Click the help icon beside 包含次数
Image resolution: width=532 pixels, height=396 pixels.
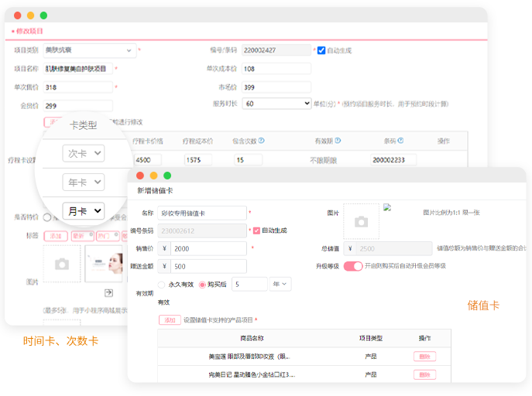click(x=261, y=141)
